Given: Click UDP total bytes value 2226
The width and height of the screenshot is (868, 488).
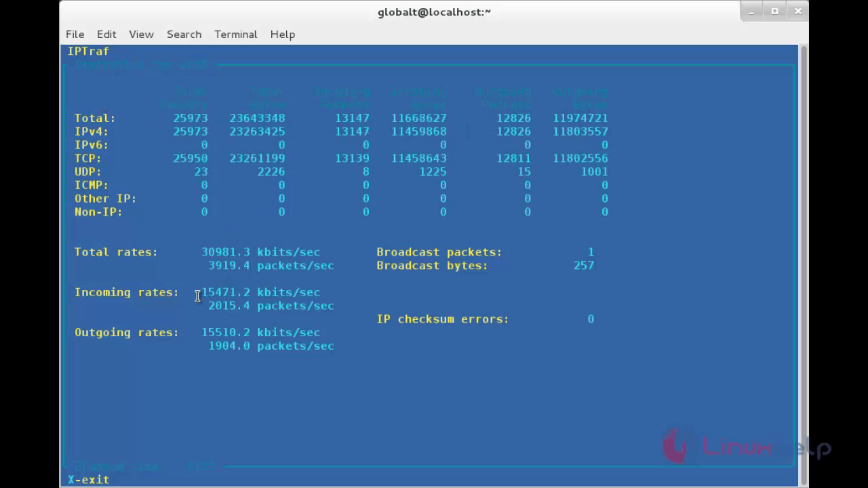Looking at the screenshot, I should click(x=271, y=171).
